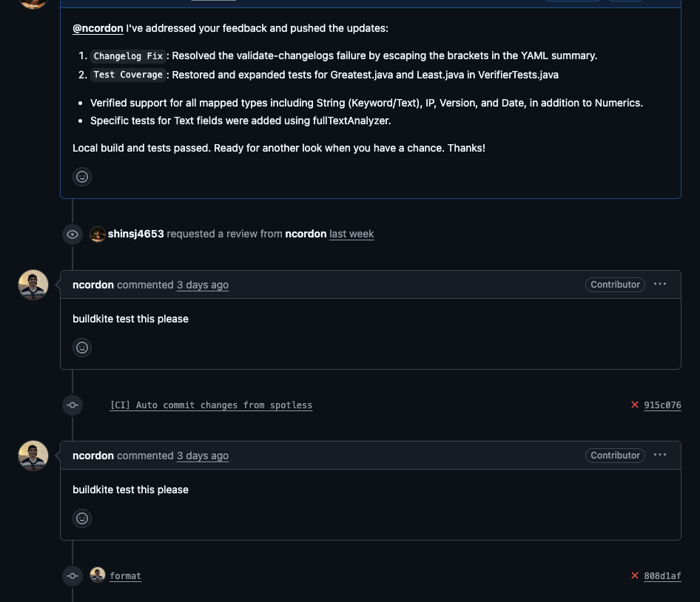The image size is (700, 602).
Task: Click commit icon beside format commit
Action: click(x=73, y=576)
